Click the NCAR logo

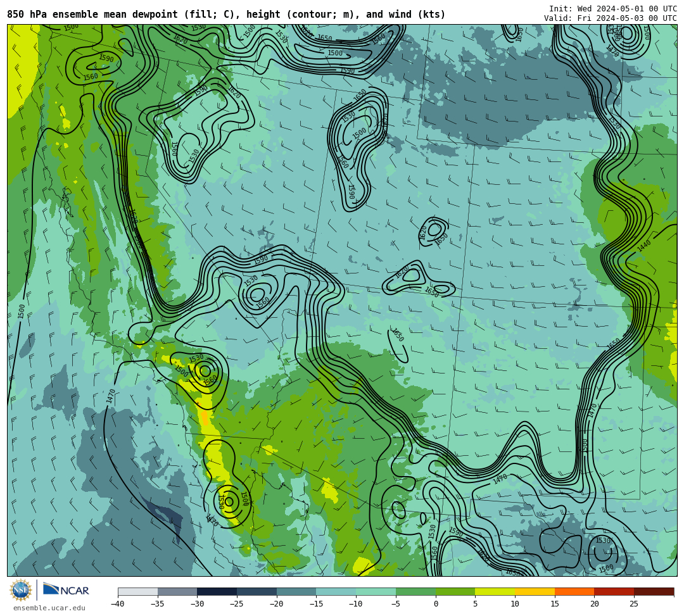coord(66,590)
